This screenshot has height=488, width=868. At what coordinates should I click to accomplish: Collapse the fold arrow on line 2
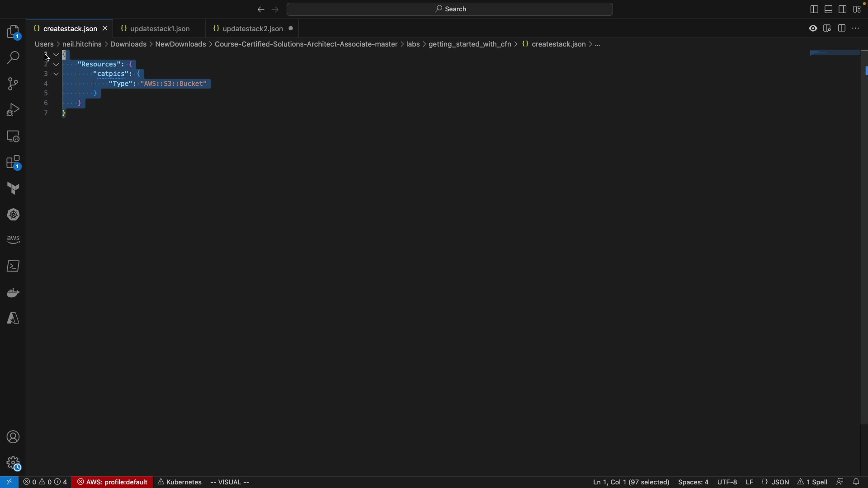pos(57,65)
